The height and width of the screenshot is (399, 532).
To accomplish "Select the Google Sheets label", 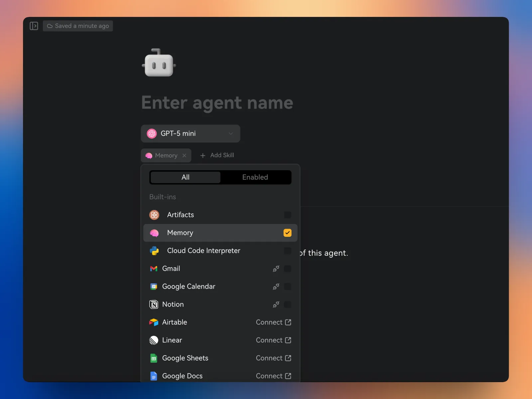I will [x=185, y=358].
